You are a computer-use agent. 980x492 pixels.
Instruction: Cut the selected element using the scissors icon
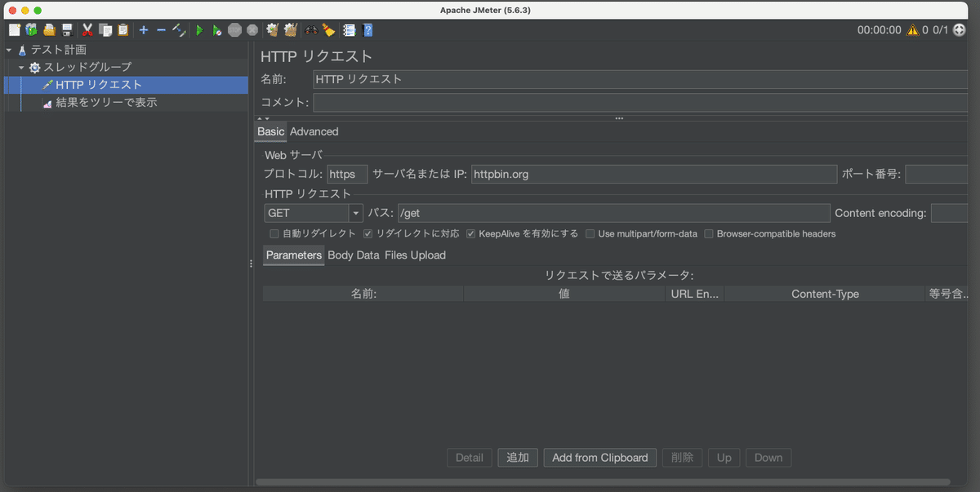[87, 29]
